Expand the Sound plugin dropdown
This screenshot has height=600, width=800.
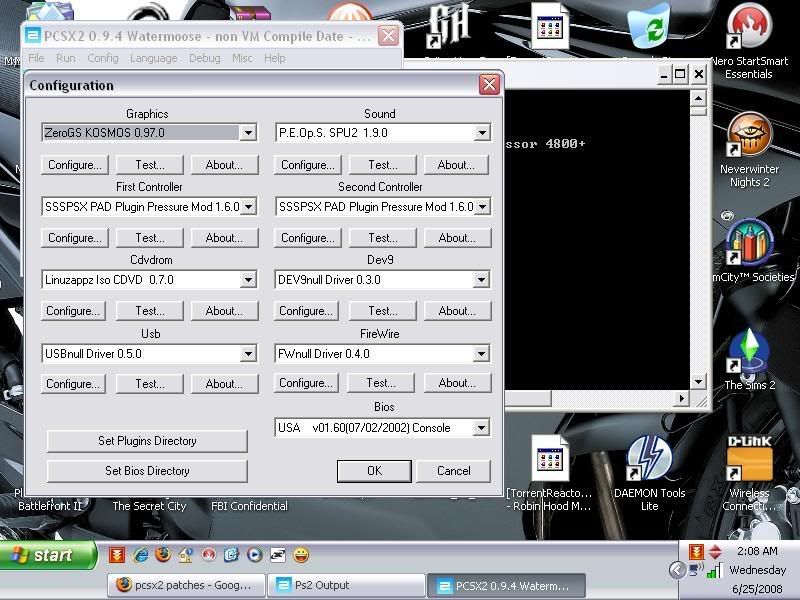pyautogui.click(x=482, y=133)
